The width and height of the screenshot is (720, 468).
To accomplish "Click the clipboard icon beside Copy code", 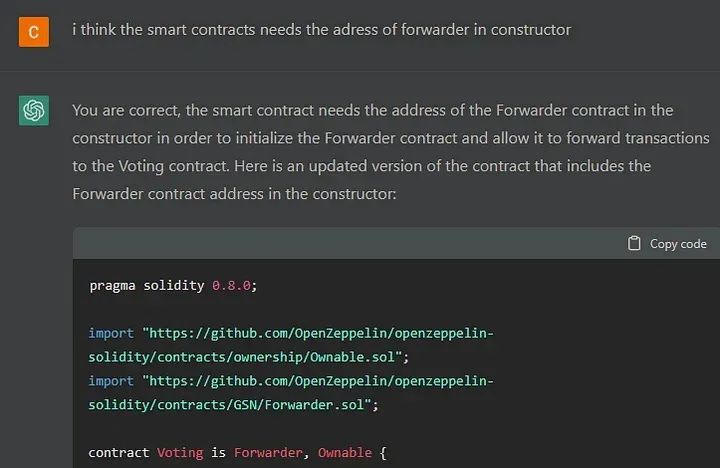I will (634, 243).
